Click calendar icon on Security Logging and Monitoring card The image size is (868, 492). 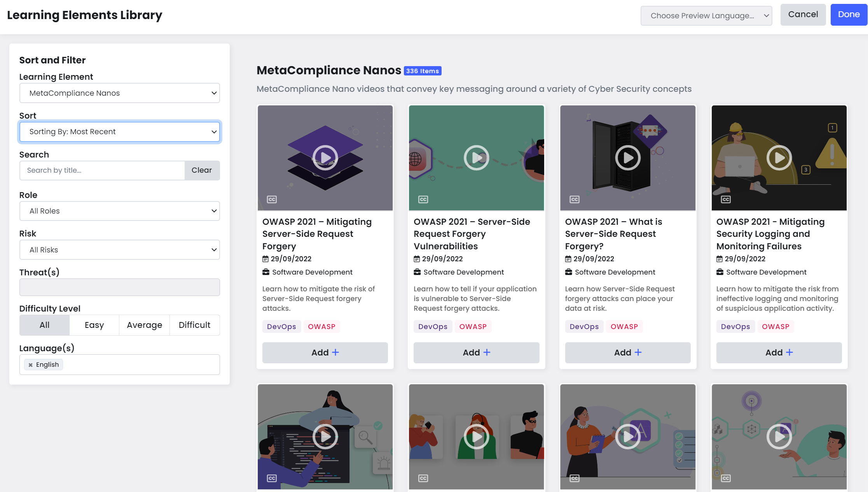(x=720, y=259)
